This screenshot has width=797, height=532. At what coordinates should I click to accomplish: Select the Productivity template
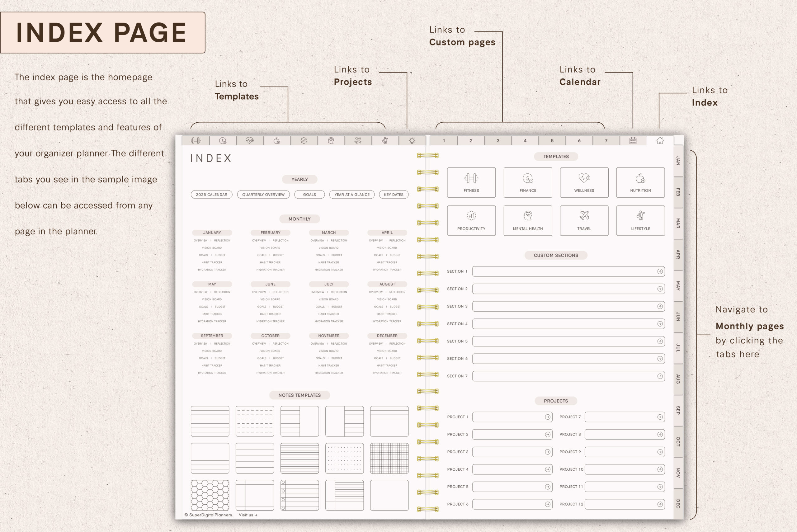[471, 220]
